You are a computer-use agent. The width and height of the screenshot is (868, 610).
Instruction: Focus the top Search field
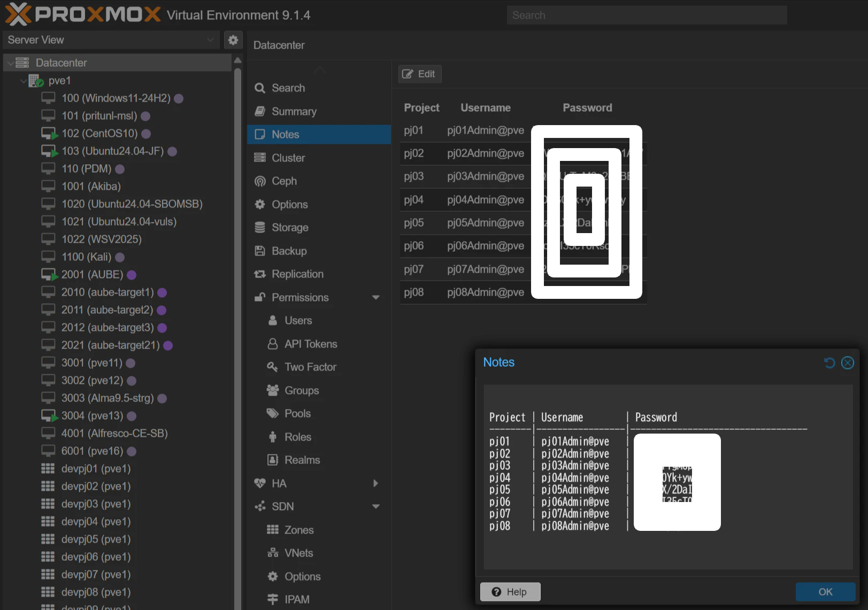pyautogui.click(x=647, y=16)
